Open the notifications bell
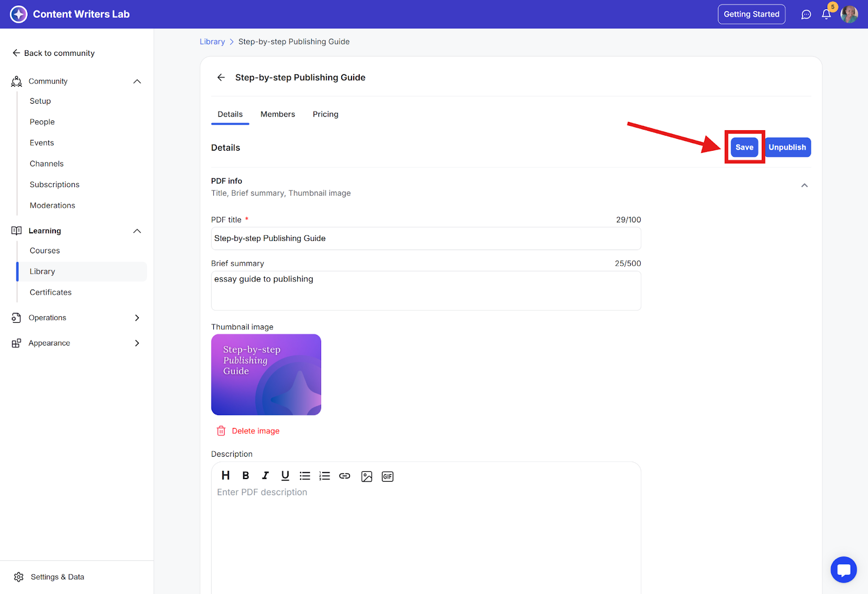Screen dimensions: 868x594 [x=826, y=14]
